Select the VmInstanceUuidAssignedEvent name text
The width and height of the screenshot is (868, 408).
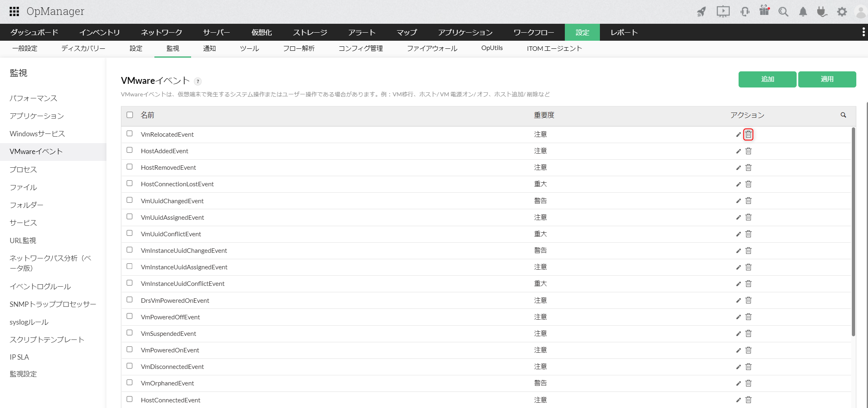tap(184, 267)
